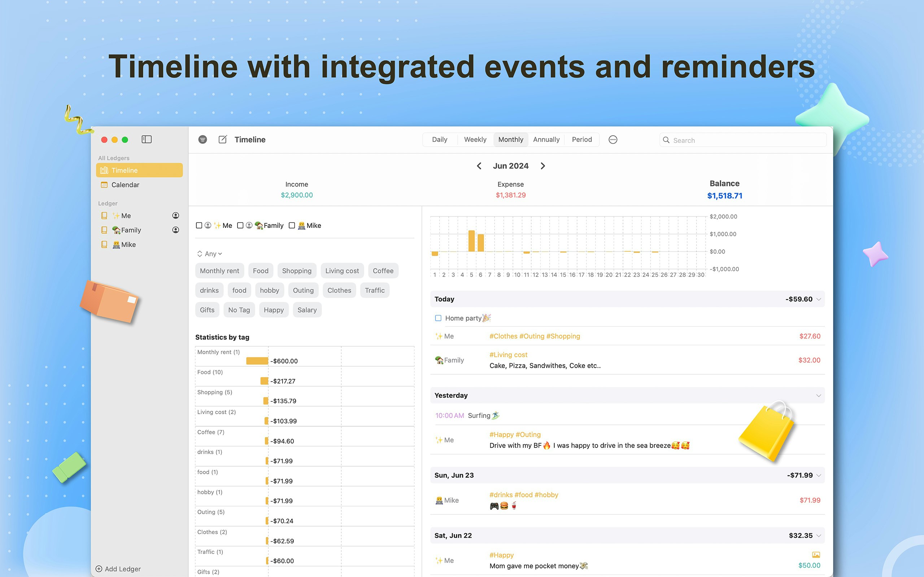Click the compose new entry icon

[x=223, y=140]
